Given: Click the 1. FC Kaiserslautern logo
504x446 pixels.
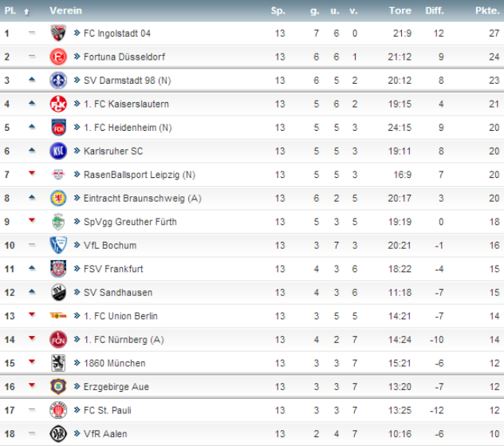Looking at the screenshot, I should pyautogui.click(x=57, y=104).
